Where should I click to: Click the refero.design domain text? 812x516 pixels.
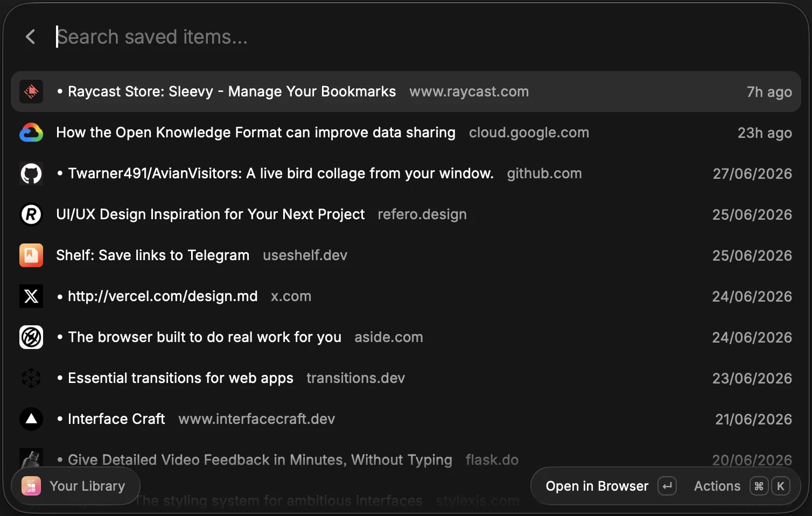422,214
